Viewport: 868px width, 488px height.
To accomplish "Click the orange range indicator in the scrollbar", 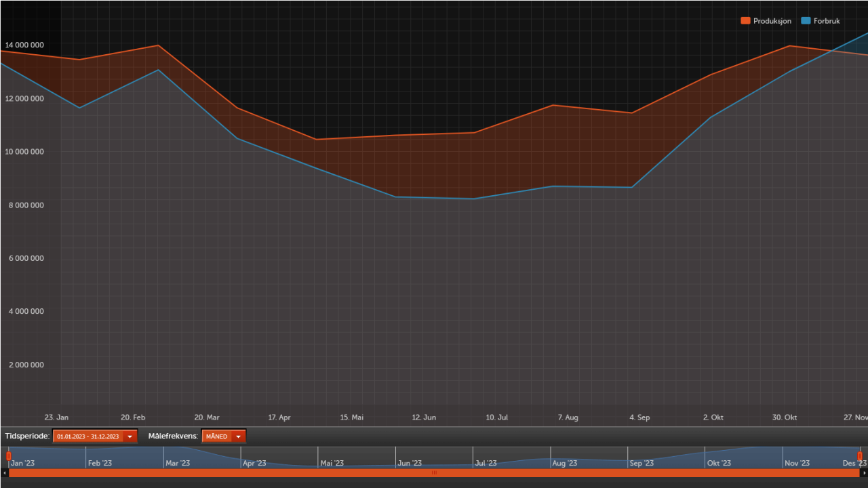I will pos(434,472).
